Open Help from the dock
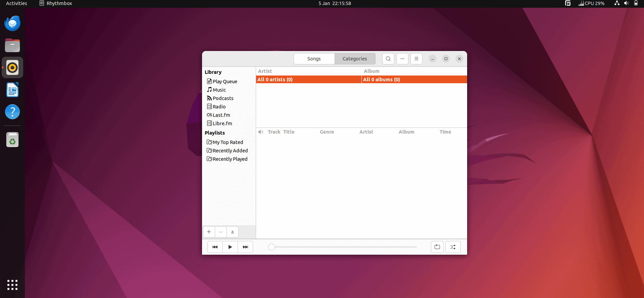Viewport: 644px width, 298px height. [x=12, y=112]
